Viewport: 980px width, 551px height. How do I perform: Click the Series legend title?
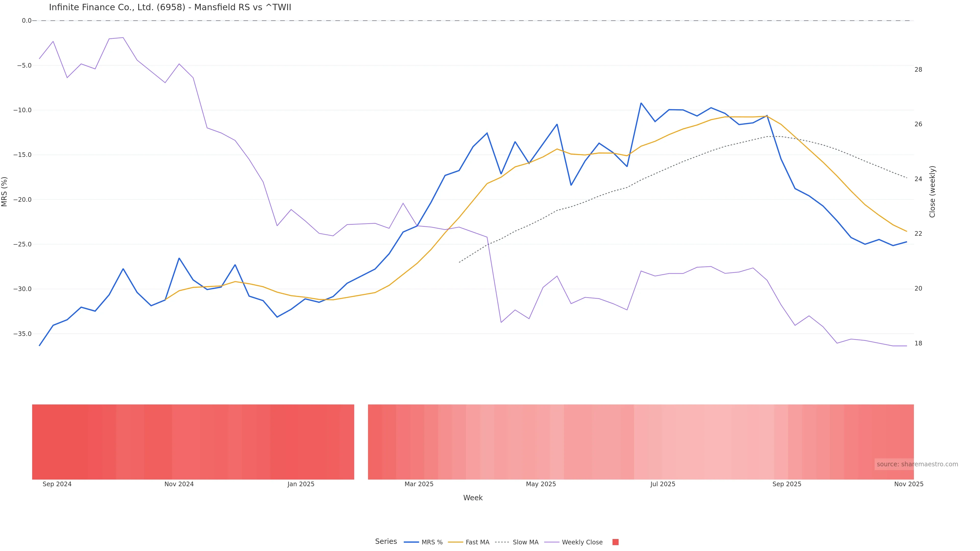pyautogui.click(x=386, y=542)
